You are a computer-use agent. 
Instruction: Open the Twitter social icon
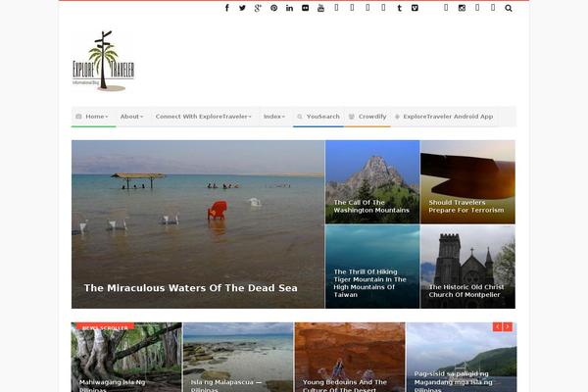[243, 8]
